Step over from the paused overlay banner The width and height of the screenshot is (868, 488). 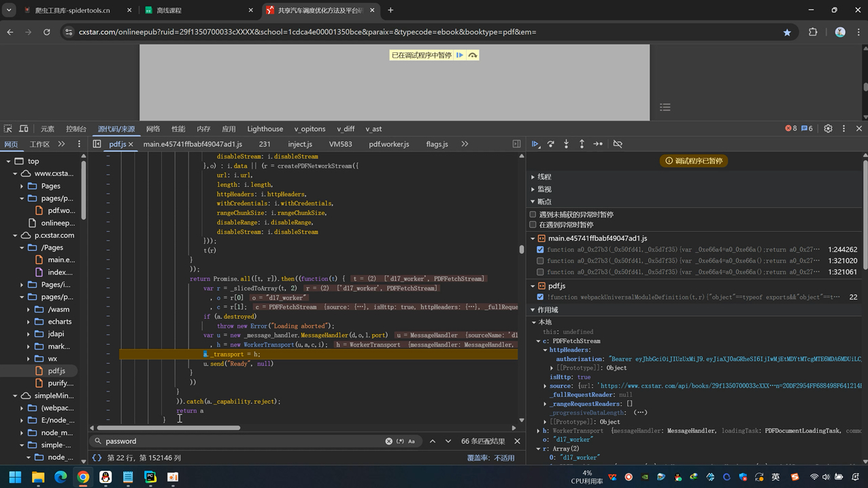(x=472, y=55)
